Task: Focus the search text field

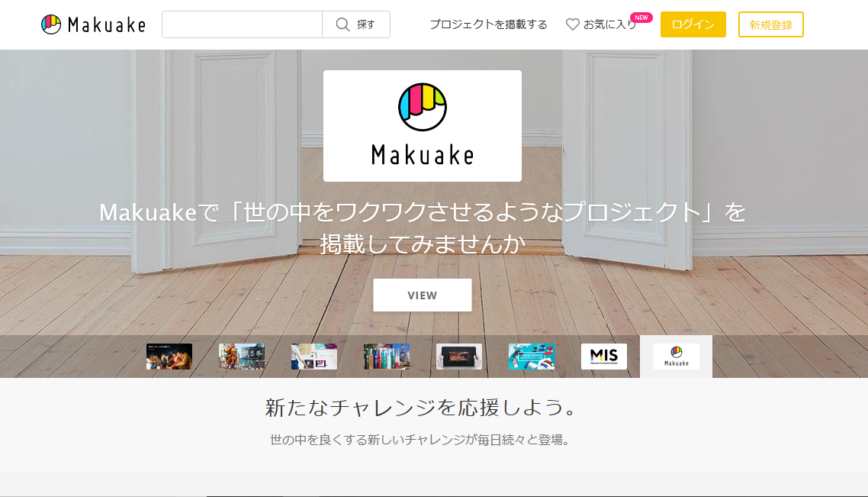Action: coord(243,24)
